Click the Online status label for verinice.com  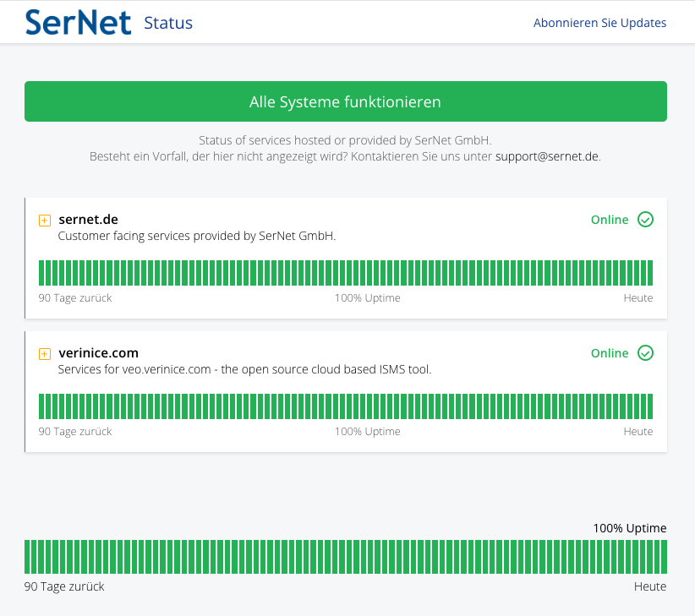point(609,353)
